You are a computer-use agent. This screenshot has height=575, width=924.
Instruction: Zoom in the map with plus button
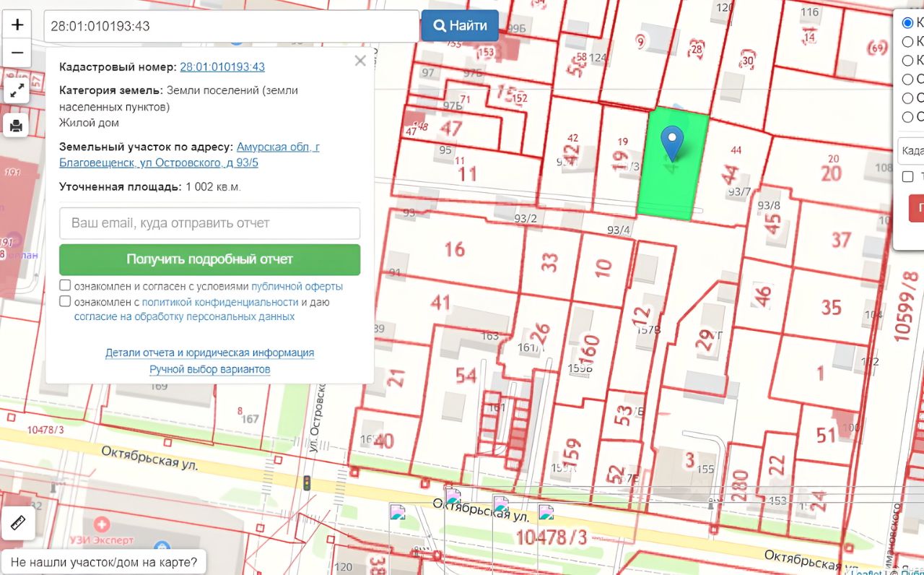17,25
